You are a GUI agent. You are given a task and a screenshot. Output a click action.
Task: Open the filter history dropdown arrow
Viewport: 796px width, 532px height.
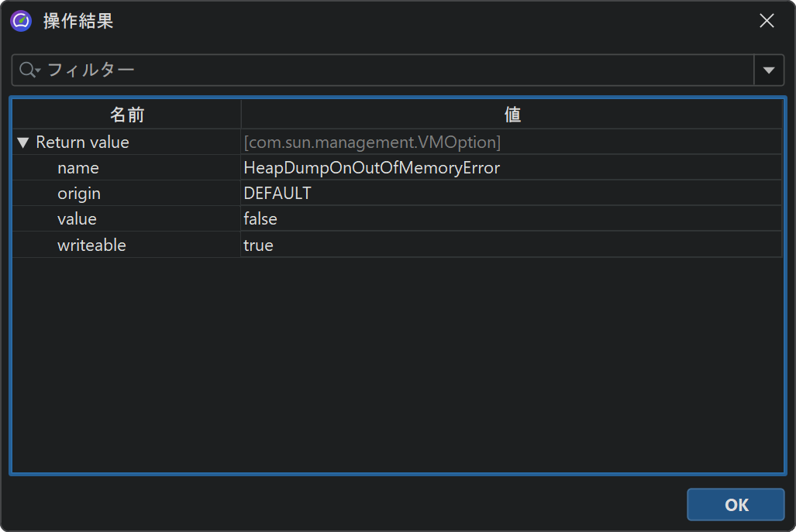768,70
